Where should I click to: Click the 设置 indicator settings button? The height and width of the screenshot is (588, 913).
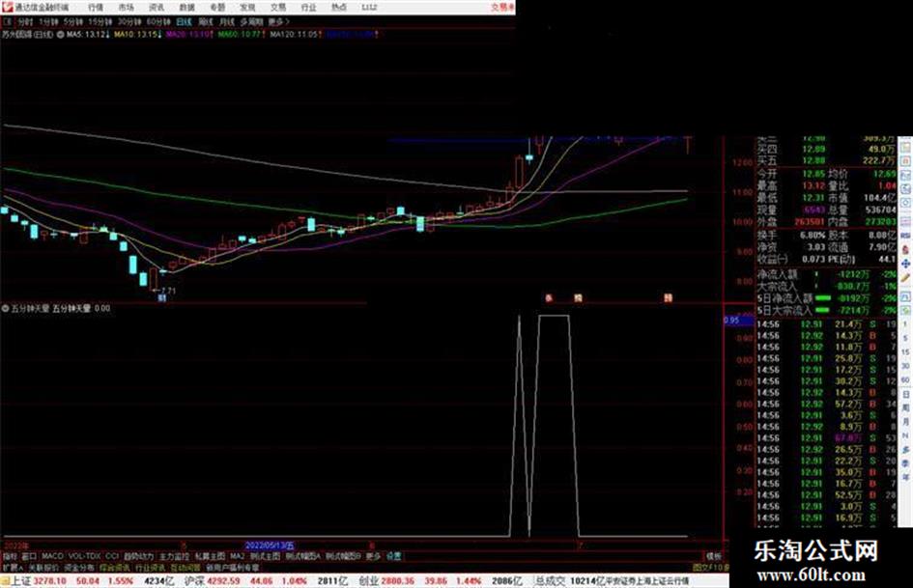(x=393, y=556)
